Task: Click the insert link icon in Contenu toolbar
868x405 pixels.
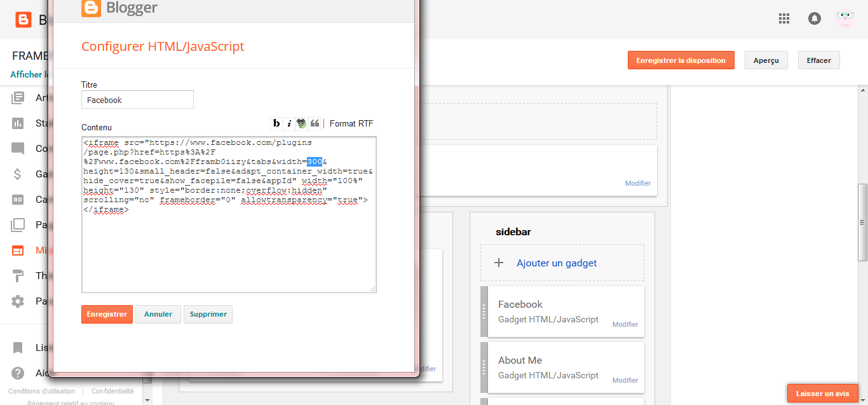Action: point(301,123)
